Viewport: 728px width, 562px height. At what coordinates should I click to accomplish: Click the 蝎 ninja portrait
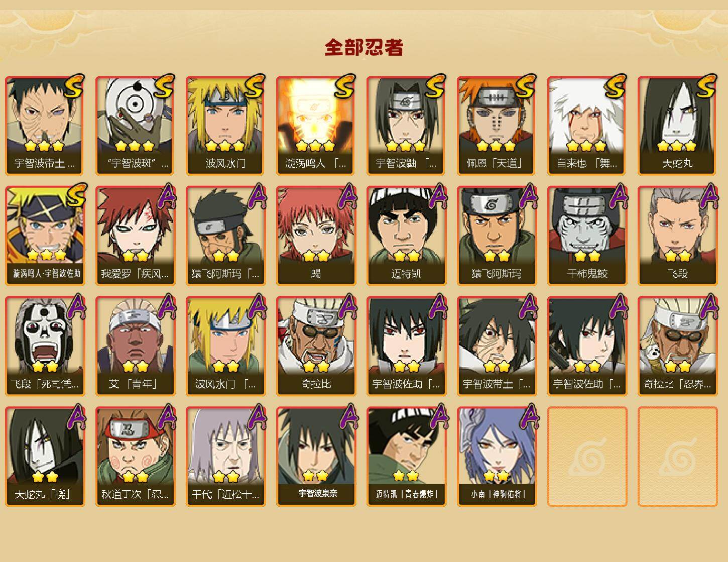click(x=316, y=236)
